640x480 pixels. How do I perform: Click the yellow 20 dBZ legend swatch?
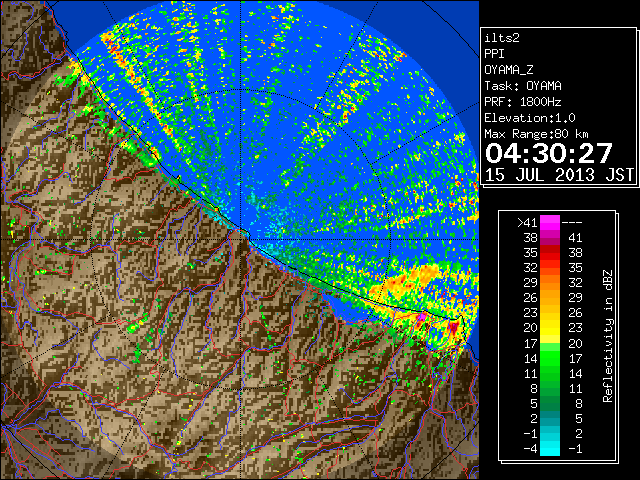(550, 328)
